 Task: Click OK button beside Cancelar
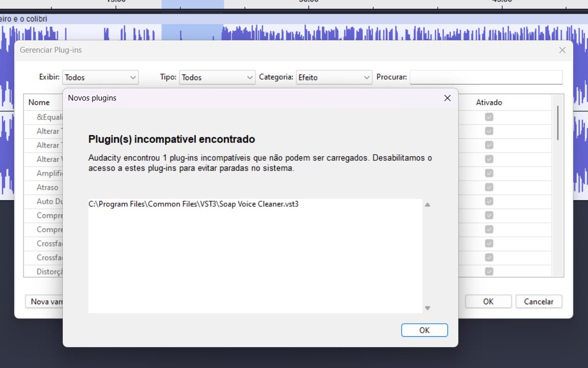(488, 302)
